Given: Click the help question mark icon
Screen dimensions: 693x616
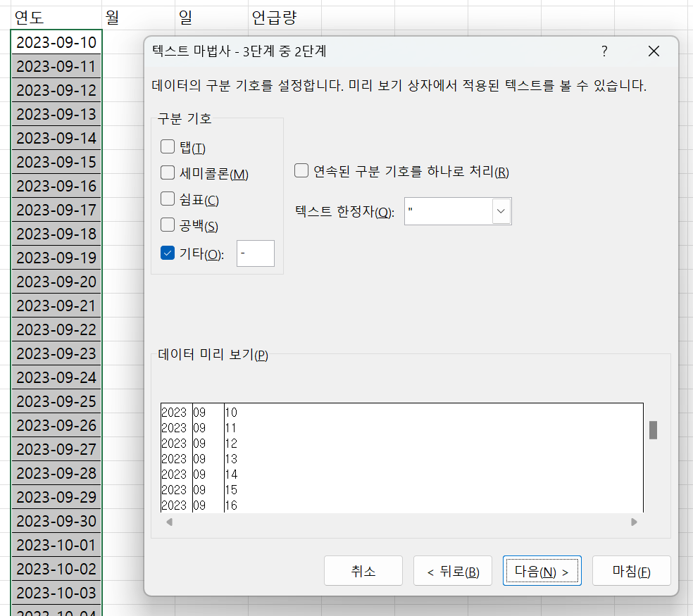Looking at the screenshot, I should click(604, 51).
